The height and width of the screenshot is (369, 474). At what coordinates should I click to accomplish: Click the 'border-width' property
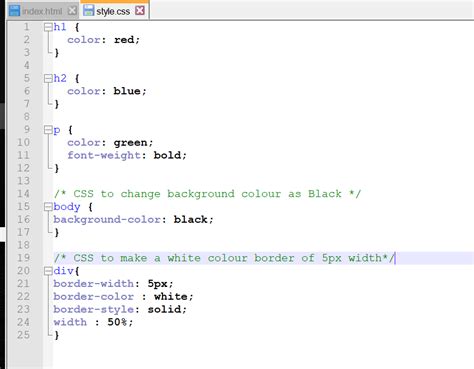93,284
